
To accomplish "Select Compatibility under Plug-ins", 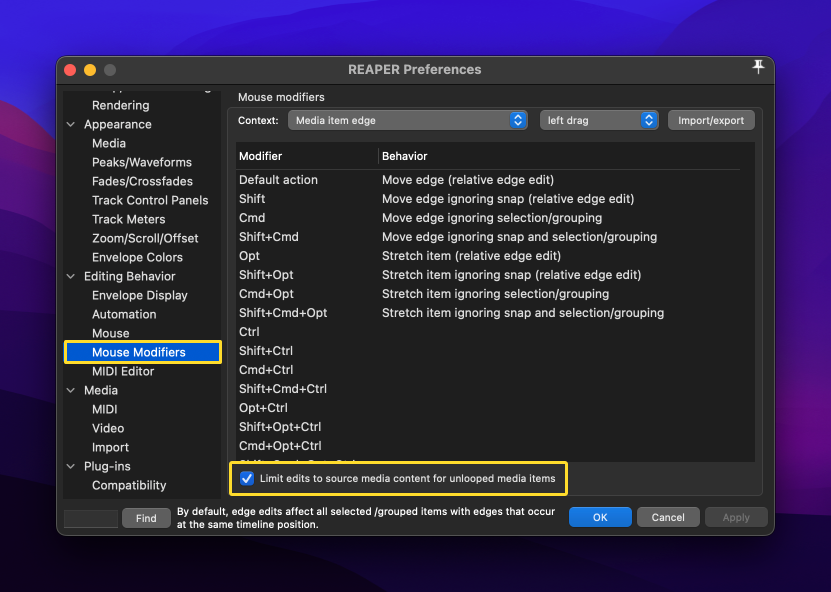I will (x=129, y=485).
